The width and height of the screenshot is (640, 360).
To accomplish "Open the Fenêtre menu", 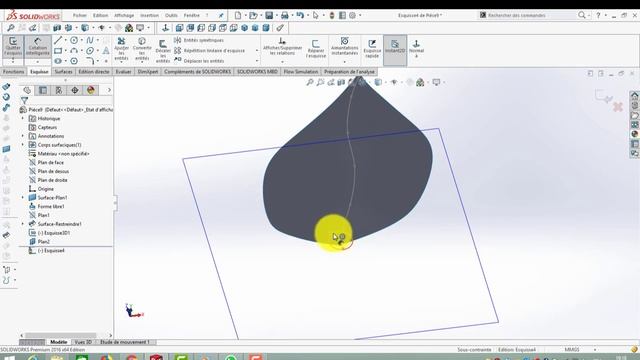I will (x=191, y=15).
